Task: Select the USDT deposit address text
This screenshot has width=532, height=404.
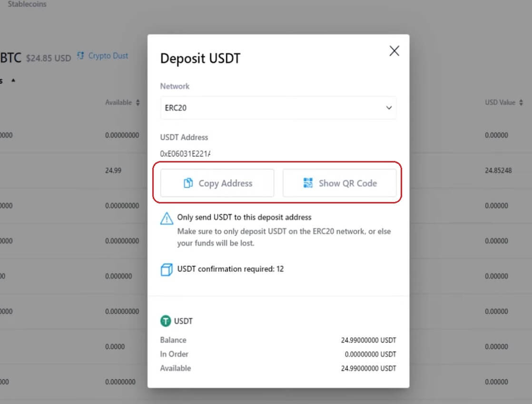Action: pos(186,153)
